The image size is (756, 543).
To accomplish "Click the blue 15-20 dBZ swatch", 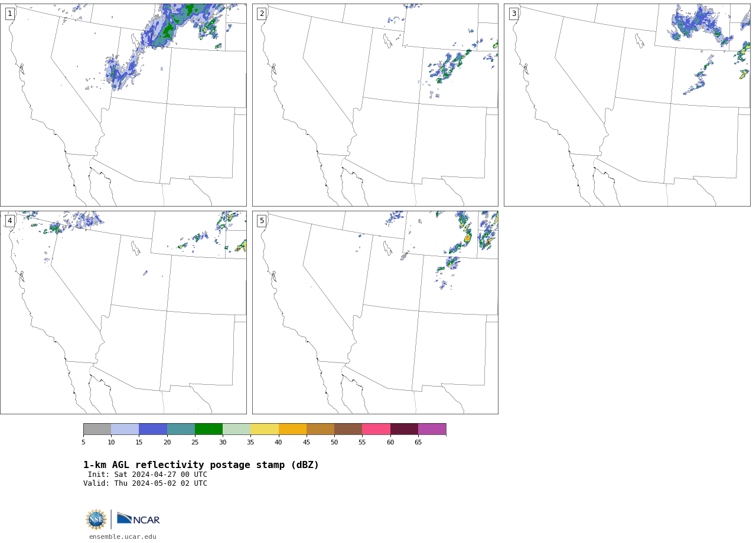I will [x=153, y=429].
